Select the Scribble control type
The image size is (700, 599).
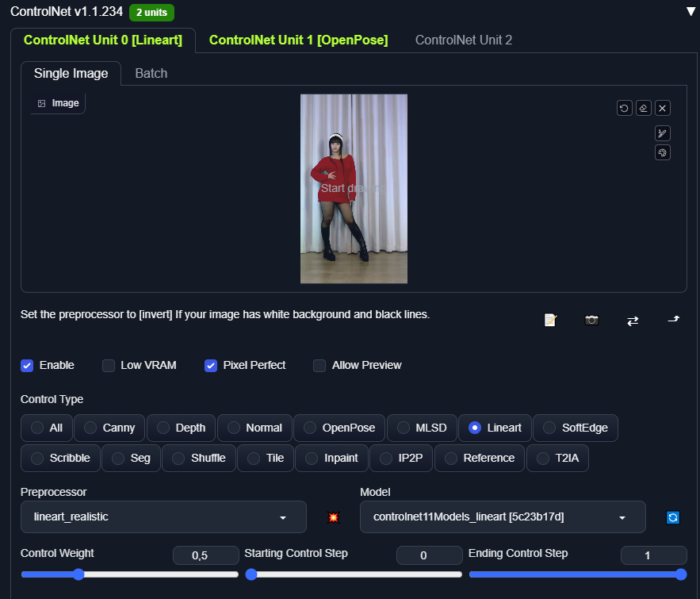60,458
